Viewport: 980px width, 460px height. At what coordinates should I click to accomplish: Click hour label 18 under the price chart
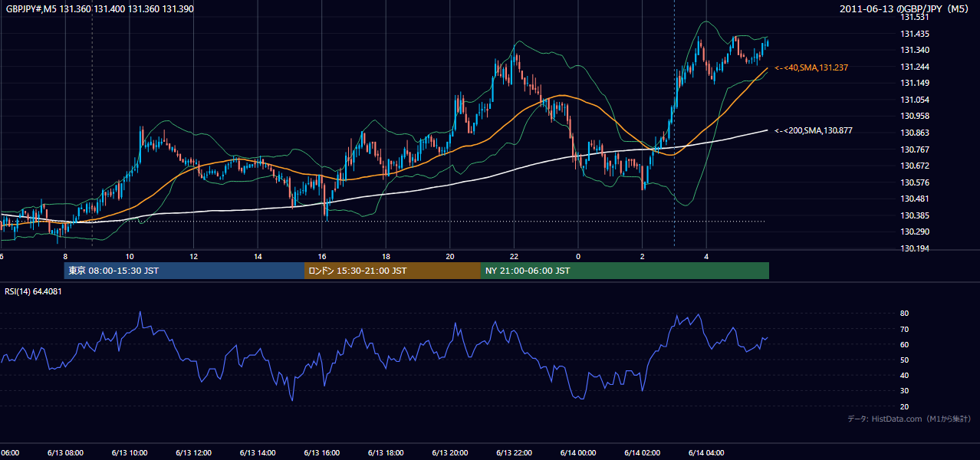[386, 256]
